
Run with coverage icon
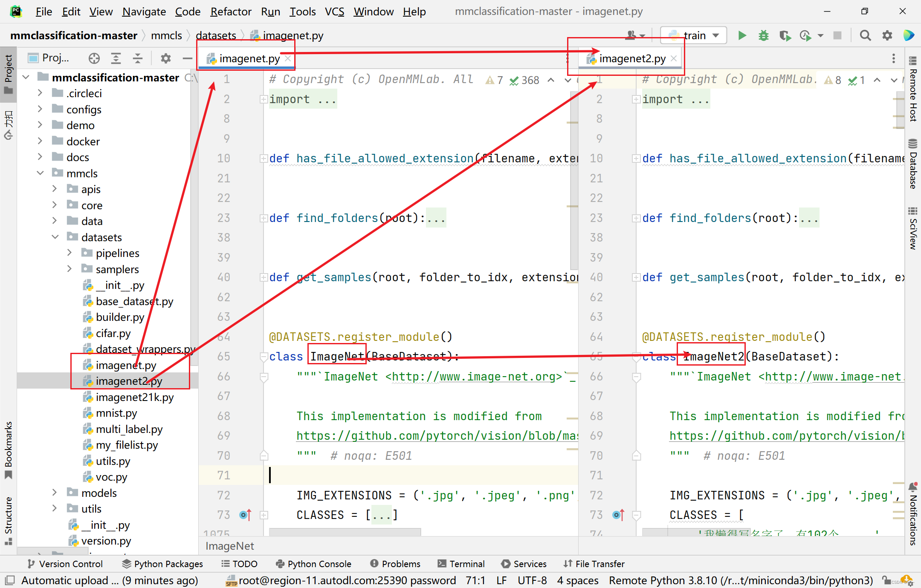coord(785,35)
